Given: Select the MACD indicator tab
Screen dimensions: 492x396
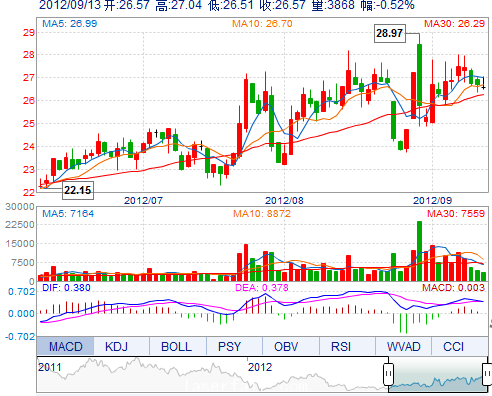Looking at the screenshot, I should [65, 346].
